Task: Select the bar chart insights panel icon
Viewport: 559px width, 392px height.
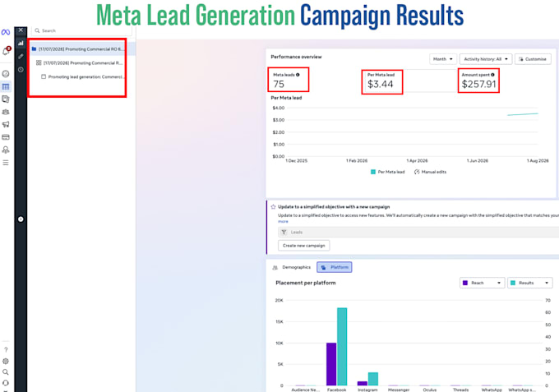Action: (21, 43)
